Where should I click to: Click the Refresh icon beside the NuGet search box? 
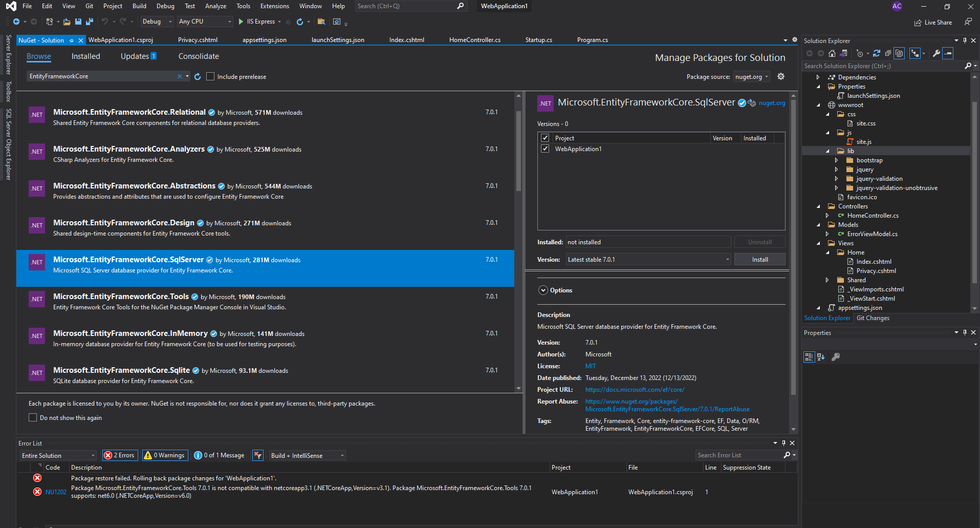pos(198,76)
